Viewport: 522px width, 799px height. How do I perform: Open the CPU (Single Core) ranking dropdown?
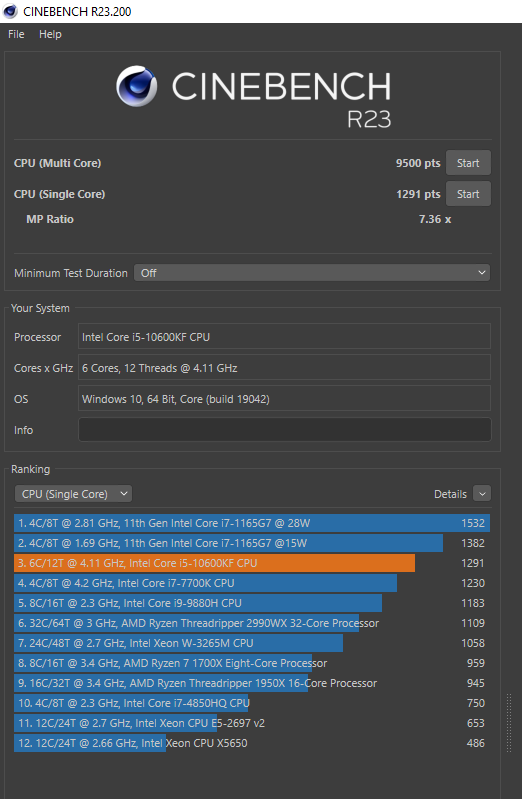coord(73,494)
